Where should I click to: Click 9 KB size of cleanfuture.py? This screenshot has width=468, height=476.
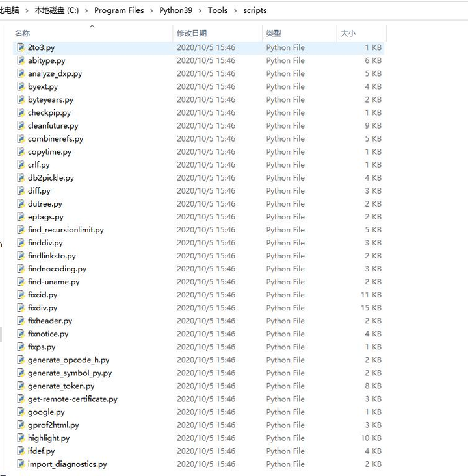click(373, 126)
